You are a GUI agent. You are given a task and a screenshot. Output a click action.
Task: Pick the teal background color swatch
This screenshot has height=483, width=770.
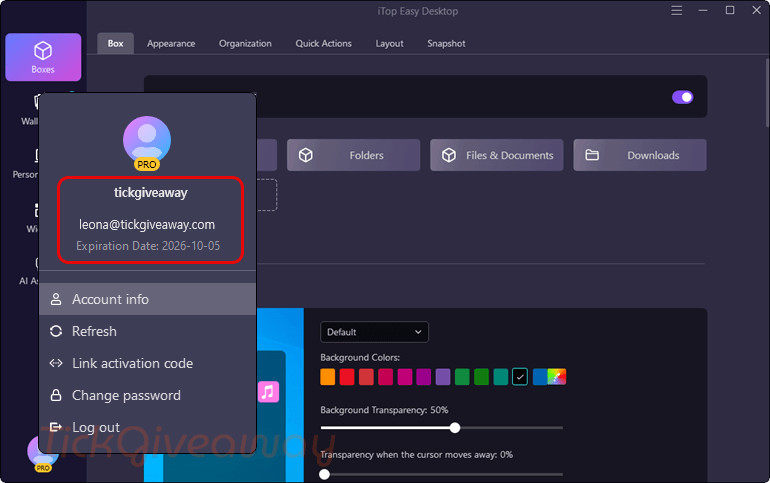click(x=501, y=377)
